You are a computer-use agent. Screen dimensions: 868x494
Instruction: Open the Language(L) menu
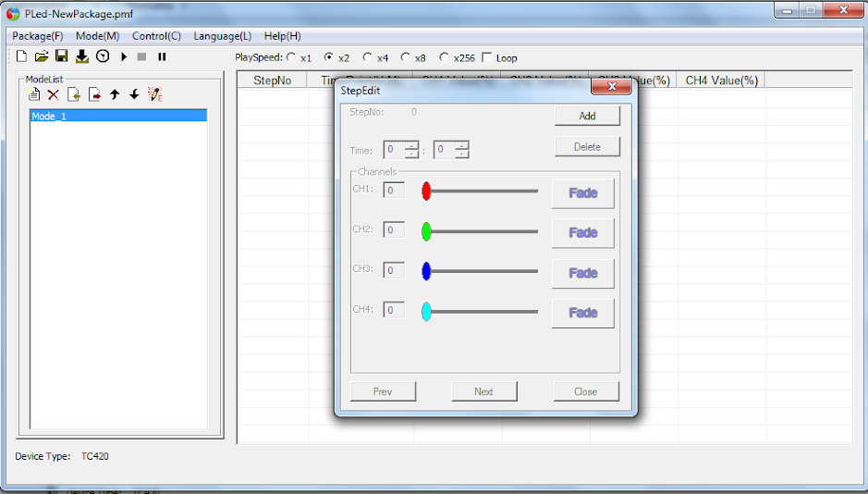(x=223, y=36)
